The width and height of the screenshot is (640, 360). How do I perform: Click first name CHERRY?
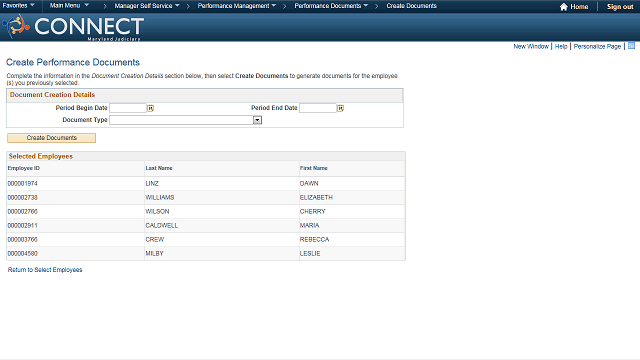313,211
